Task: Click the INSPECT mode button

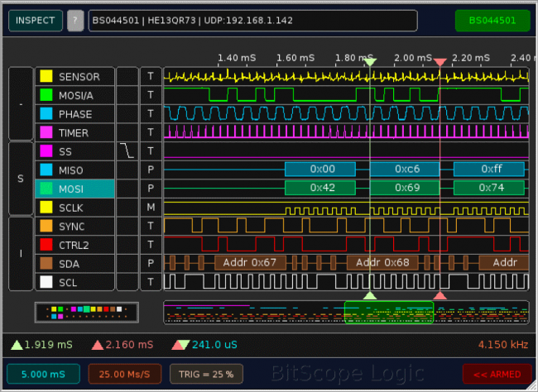Action: click(x=36, y=21)
